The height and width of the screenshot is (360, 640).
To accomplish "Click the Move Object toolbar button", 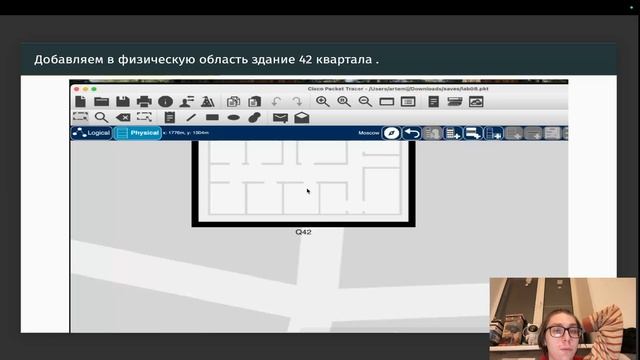I will pyautogui.click(x=493, y=133).
